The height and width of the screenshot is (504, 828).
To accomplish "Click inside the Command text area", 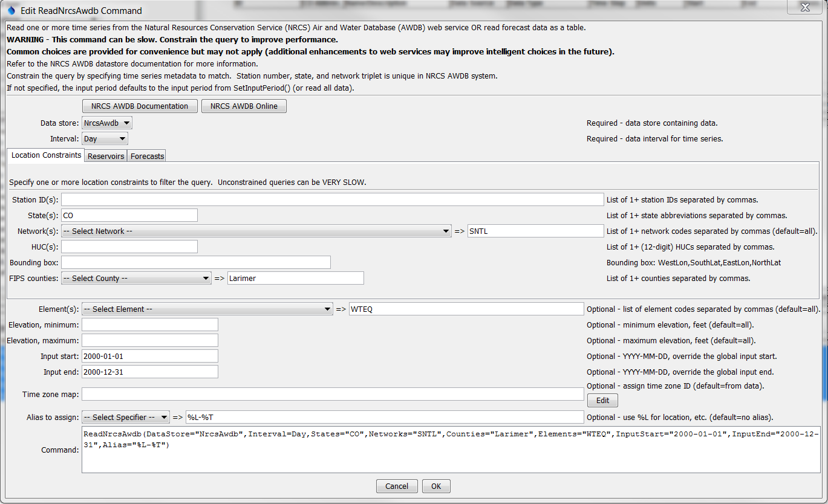I will pos(451,450).
